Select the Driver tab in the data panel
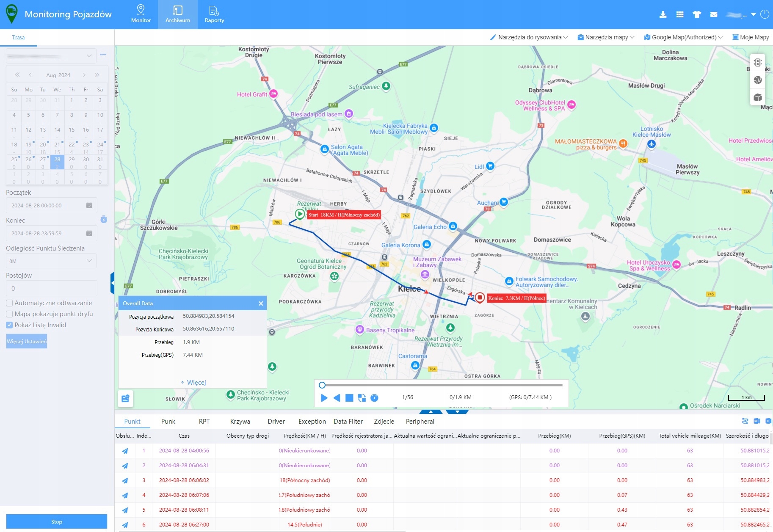773x532 pixels. tap(276, 421)
